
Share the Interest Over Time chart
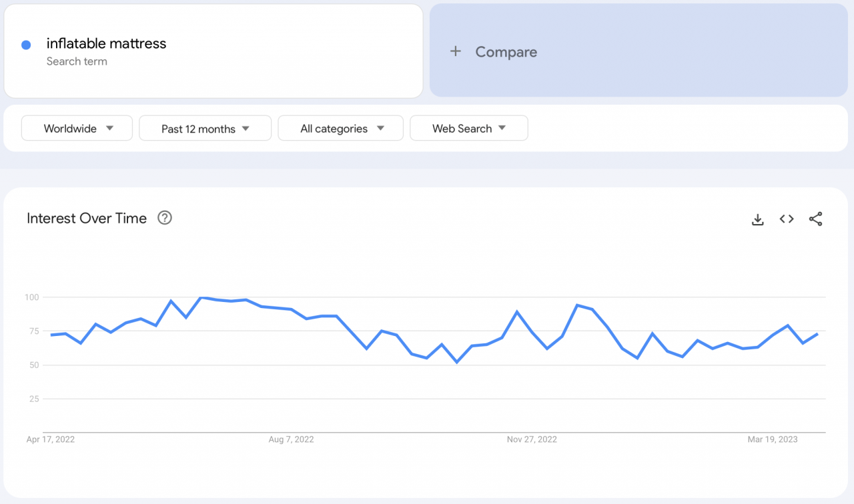coord(816,219)
